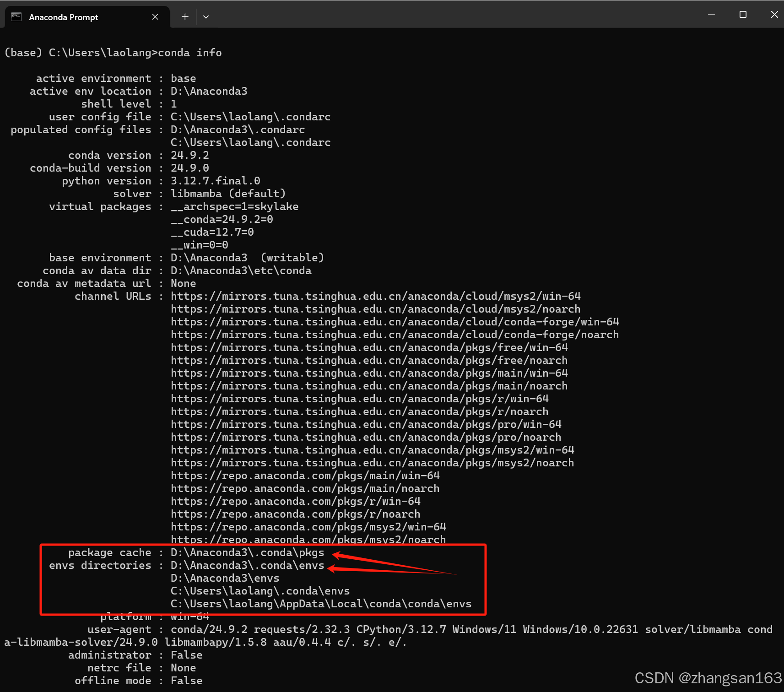Click the msys2 win-64 Tsinghua mirror URL
Screen dimensions: 784x692
tap(375, 296)
